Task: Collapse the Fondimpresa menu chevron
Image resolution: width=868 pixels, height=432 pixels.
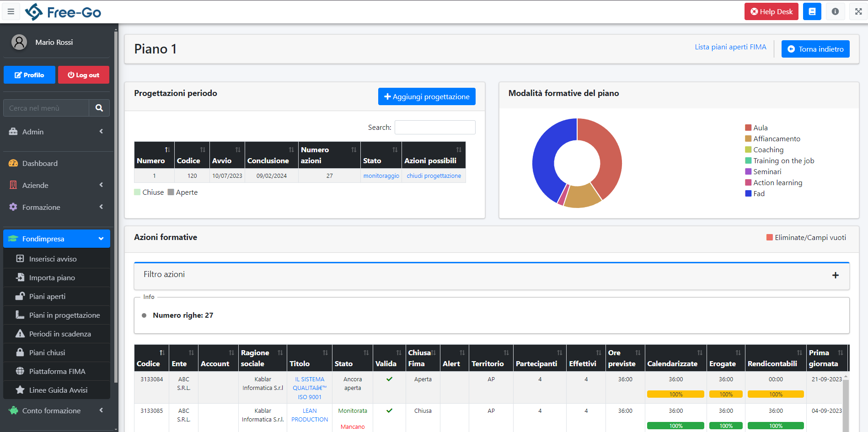Action: coord(101,239)
